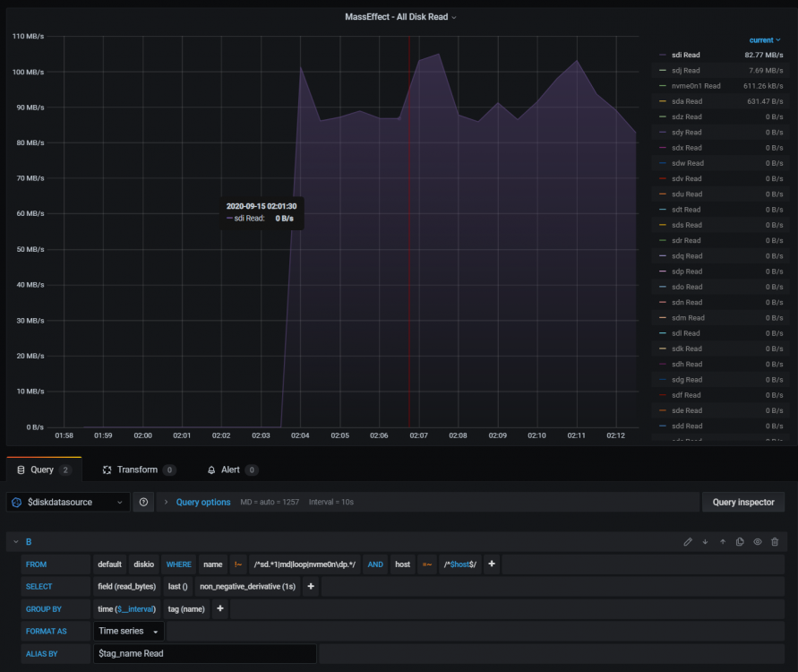Viewport: 798px width, 672px height.
Task: Open the data source help icon
Action: (x=143, y=502)
